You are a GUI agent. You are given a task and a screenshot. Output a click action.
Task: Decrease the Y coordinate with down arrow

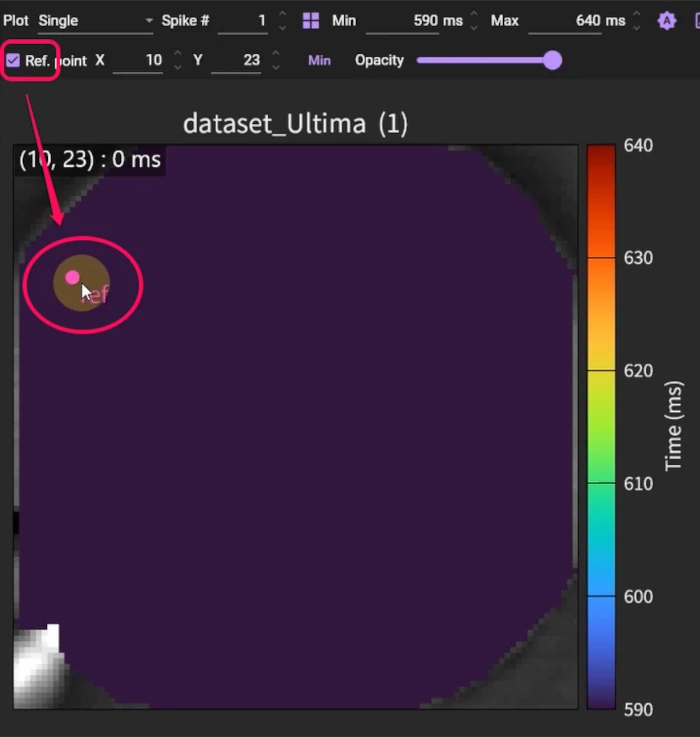(276, 67)
